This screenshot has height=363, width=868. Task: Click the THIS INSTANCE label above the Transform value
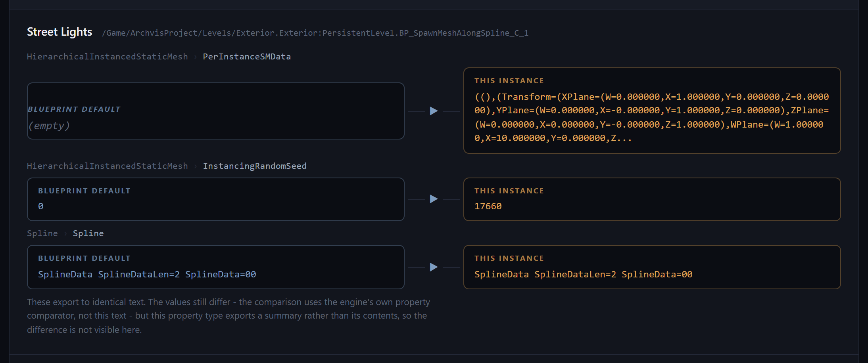point(509,80)
